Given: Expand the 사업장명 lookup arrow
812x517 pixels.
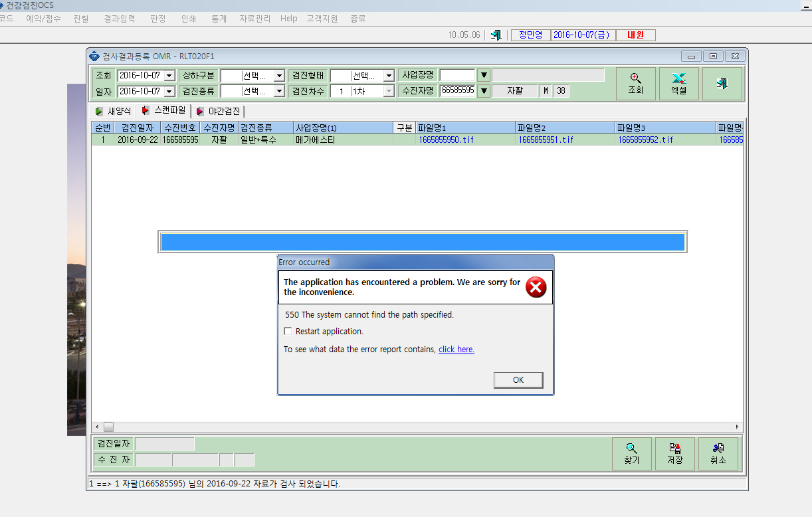Looking at the screenshot, I should tap(484, 75).
